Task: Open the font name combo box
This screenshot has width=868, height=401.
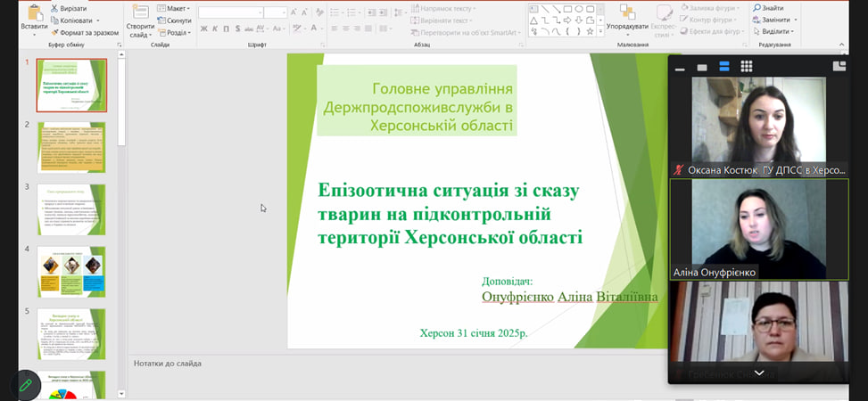Action: point(230,12)
